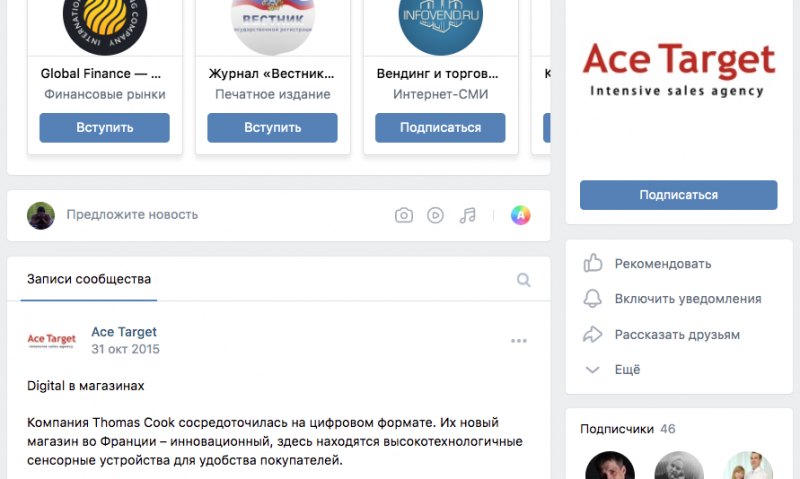Screen dimensions: 800x479
Task: Open post options three-dot menu
Action: [x=519, y=341]
